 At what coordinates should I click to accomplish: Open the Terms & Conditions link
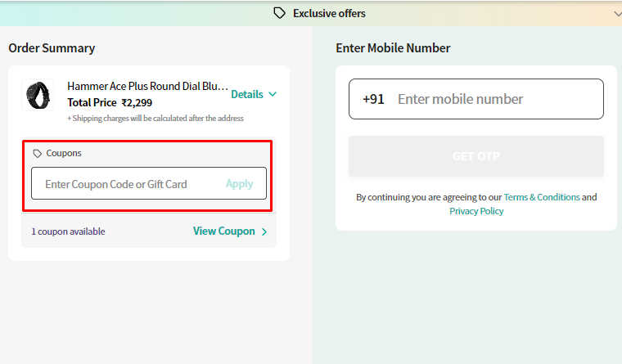[542, 197]
